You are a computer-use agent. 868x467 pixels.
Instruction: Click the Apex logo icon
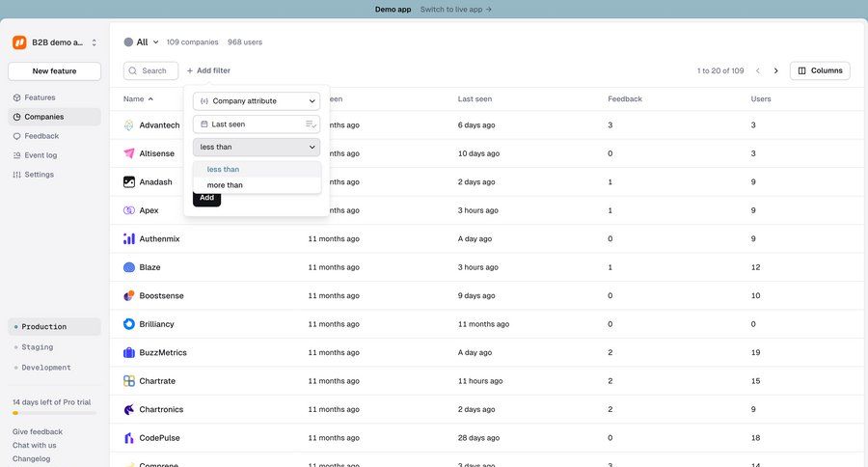point(129,210)
